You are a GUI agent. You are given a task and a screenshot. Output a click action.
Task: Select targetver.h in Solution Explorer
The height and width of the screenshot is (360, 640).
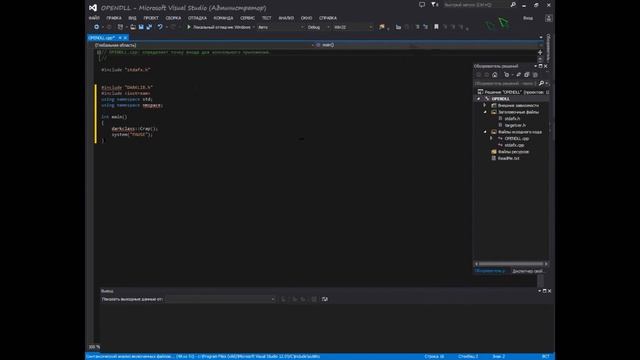(x=515, y=125)
